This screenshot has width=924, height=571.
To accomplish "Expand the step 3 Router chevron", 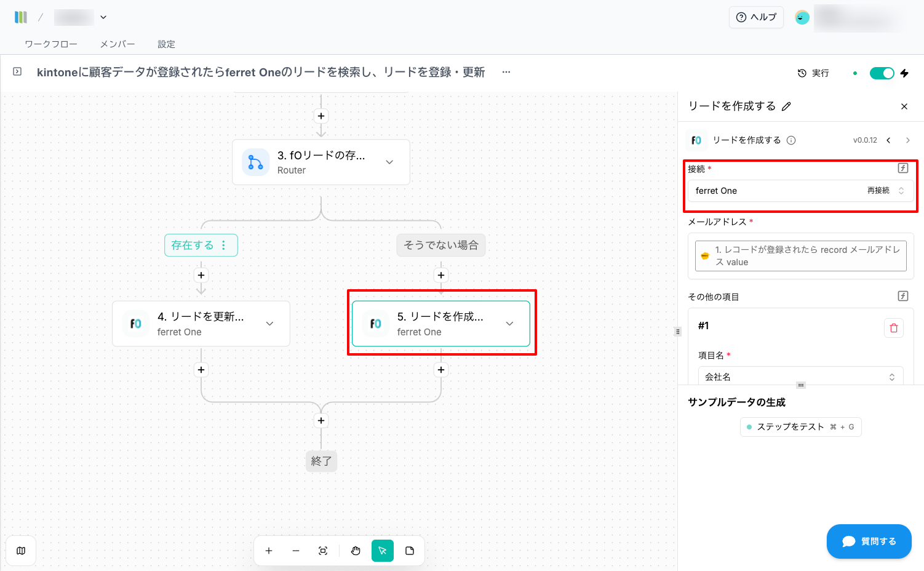I will (x=389, y=162).
